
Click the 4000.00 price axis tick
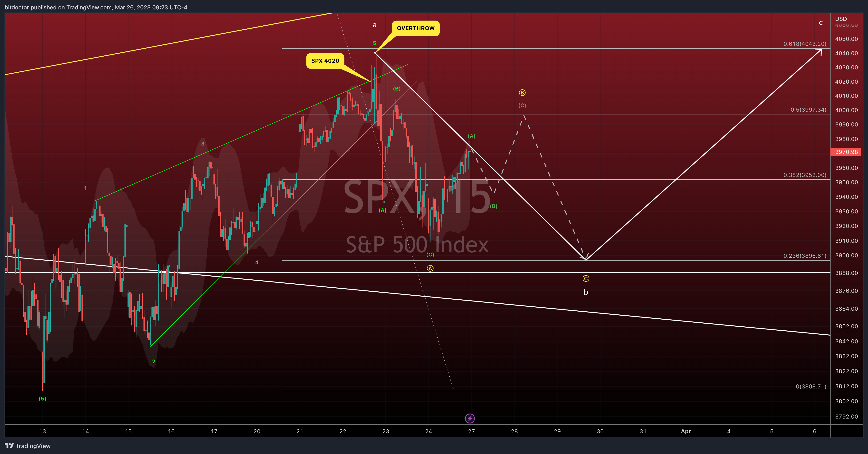point(846,110)
